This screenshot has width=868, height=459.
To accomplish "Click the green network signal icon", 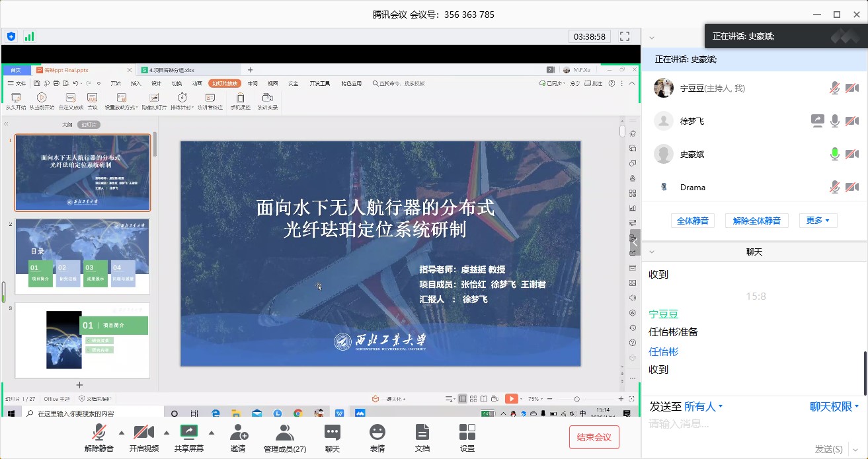I will pyautogui.click(x=29, y=36).
